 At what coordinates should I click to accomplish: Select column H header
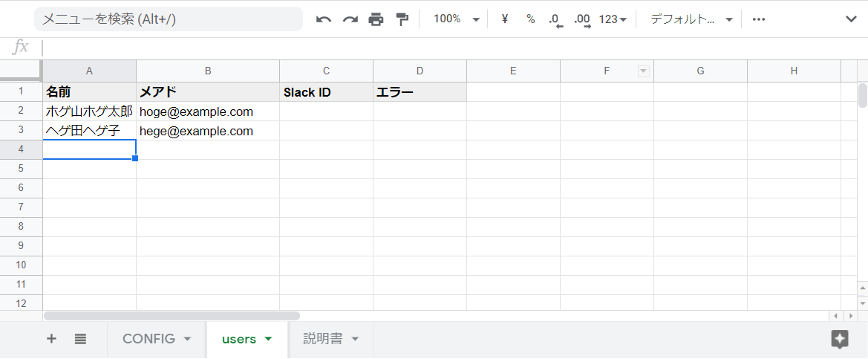[794, 71]
